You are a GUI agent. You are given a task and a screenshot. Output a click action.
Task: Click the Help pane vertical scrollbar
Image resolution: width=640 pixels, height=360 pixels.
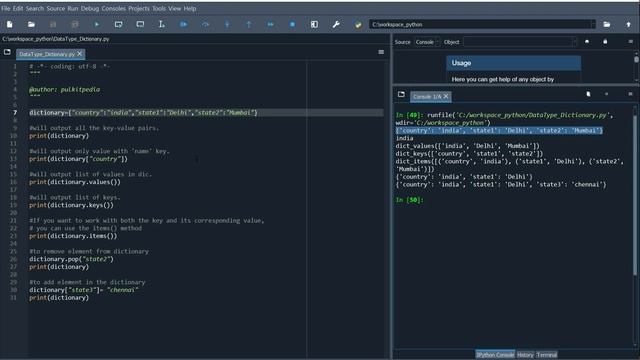(636, 67)
